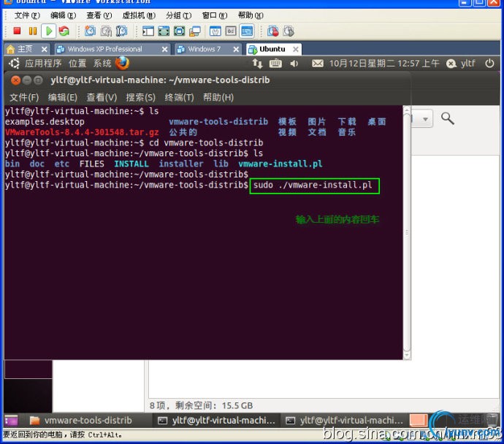
Task: Open the volume control speaker icon
Action: click(x=294, y=64)
